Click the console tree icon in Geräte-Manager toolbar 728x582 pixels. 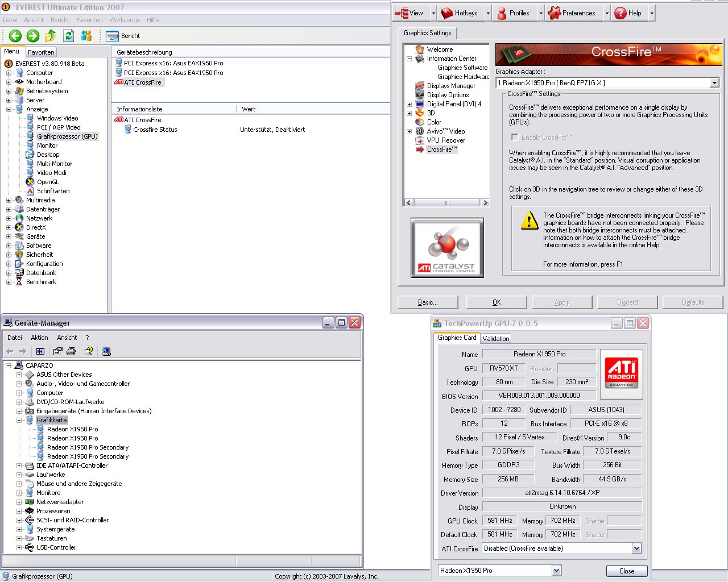(x=40, y=351)
